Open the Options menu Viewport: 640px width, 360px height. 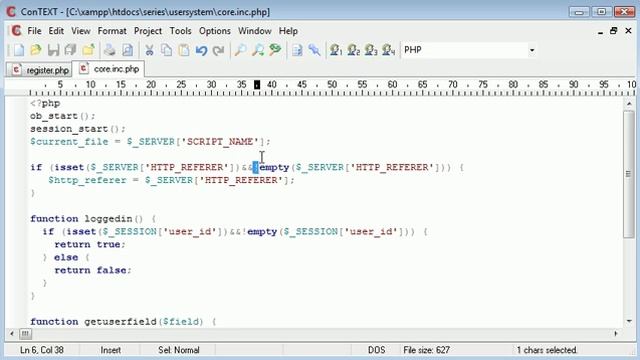pos(215,31)
